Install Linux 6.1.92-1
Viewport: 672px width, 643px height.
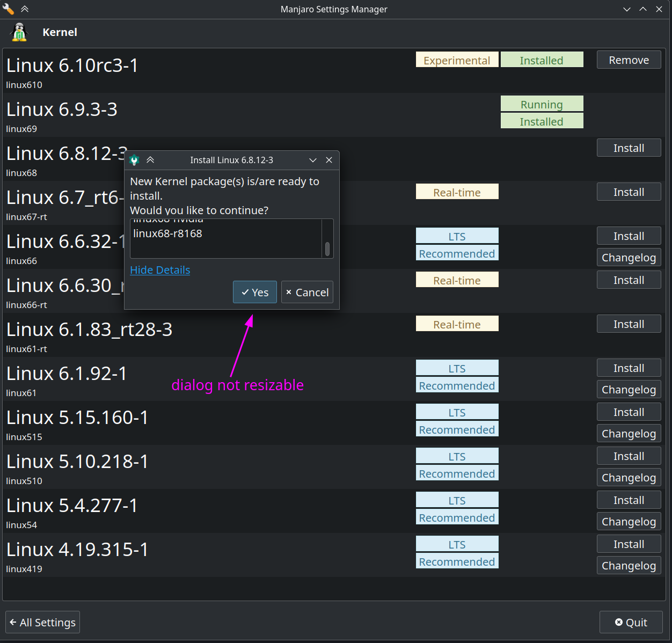point(629,368)
